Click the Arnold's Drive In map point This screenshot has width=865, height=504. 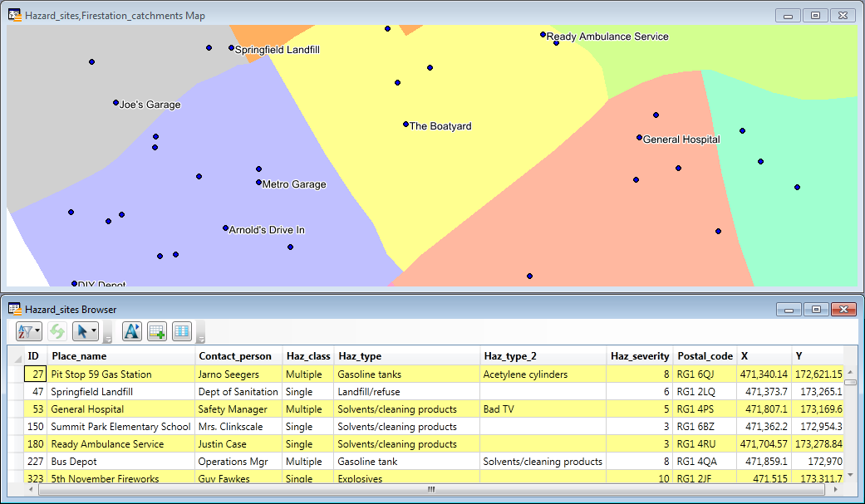click(x=225, y=228)
